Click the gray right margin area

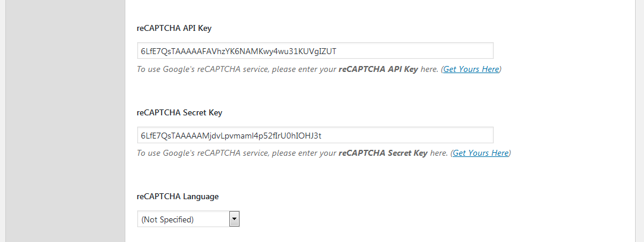point(638,119)
